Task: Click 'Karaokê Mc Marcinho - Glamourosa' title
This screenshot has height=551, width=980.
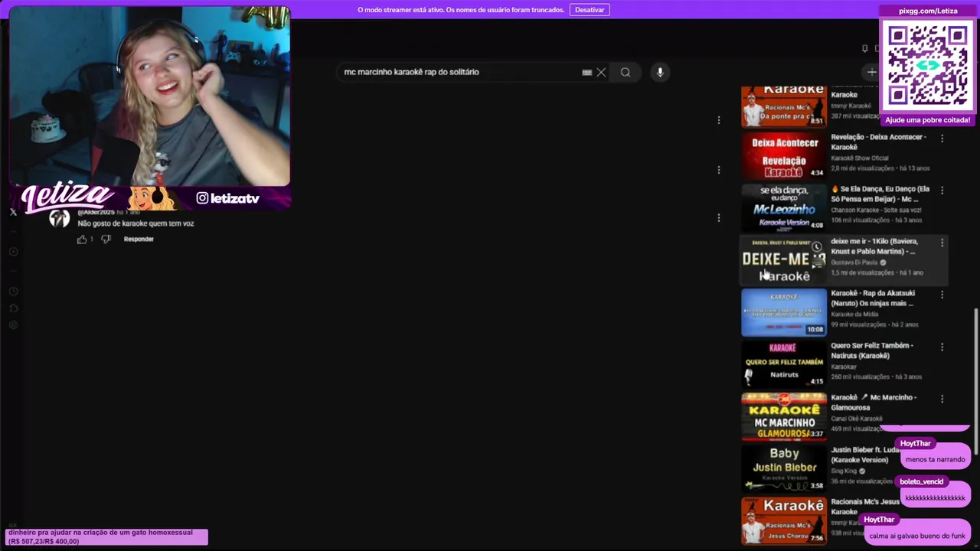Action: click(x=874, y=403)
